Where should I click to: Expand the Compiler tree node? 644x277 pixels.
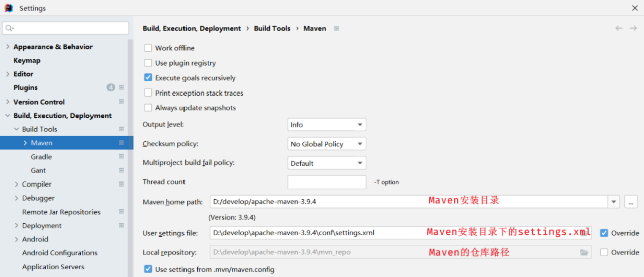click(x=17, y=184)
